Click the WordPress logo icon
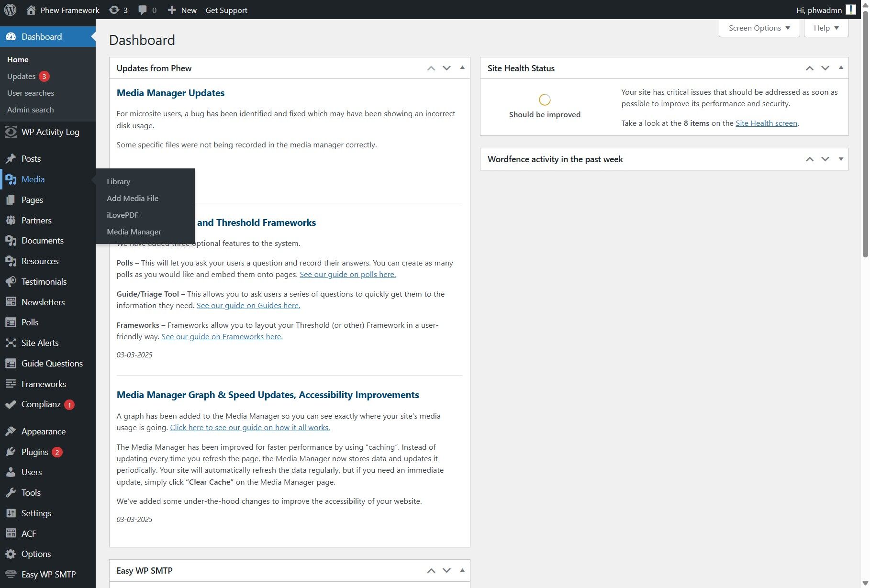870x588 pixels. tap(10, 10)
